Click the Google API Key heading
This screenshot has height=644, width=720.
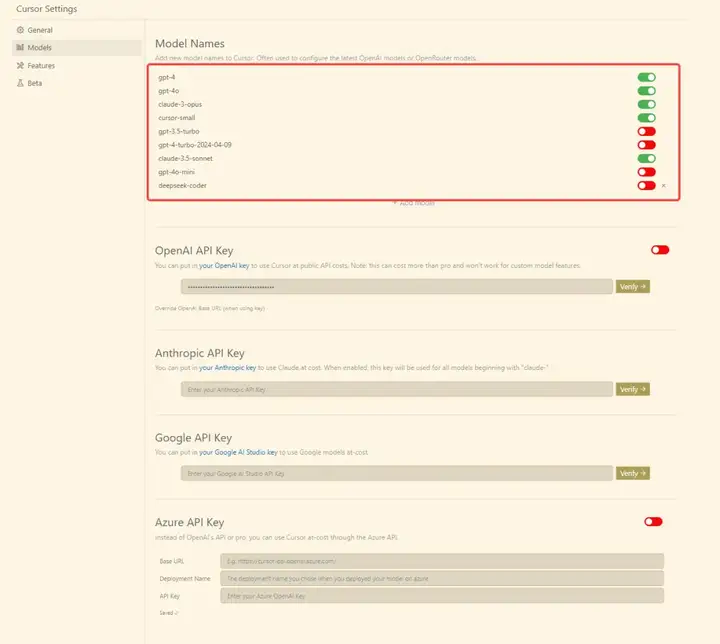click(193, 438)
